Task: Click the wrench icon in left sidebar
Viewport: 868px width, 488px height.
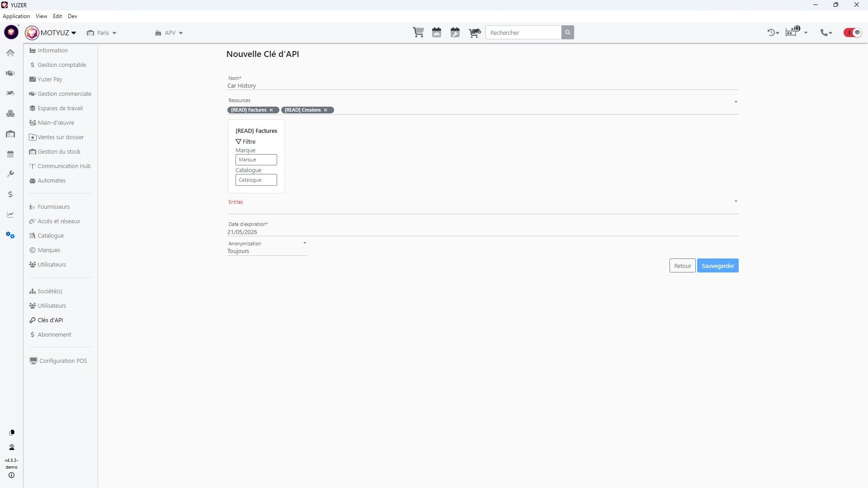Action: 10,174
